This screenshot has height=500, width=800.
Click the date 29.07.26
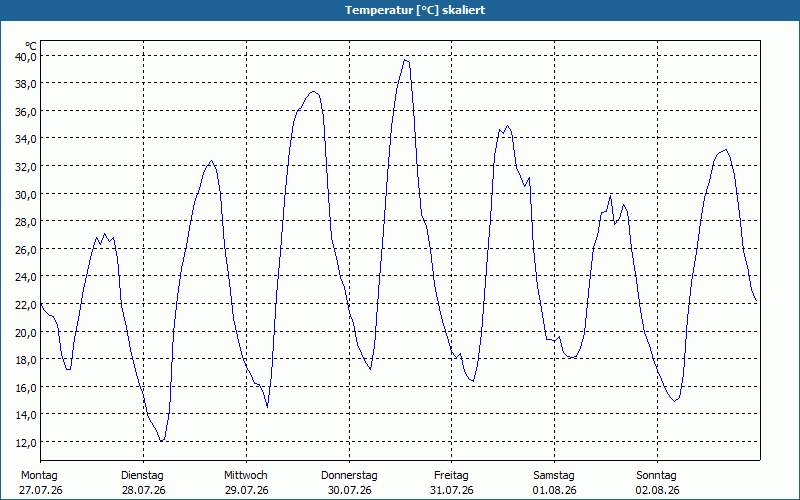tap(246, 490)
